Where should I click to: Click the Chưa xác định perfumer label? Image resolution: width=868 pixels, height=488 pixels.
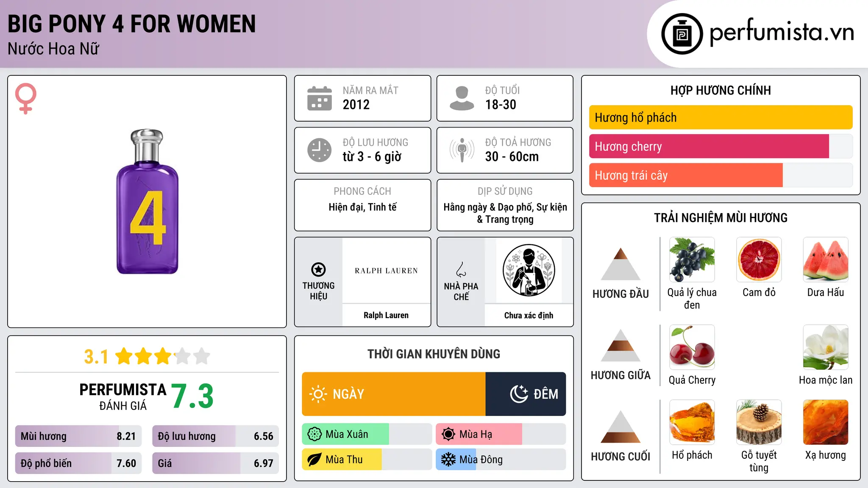click(529, 315)
